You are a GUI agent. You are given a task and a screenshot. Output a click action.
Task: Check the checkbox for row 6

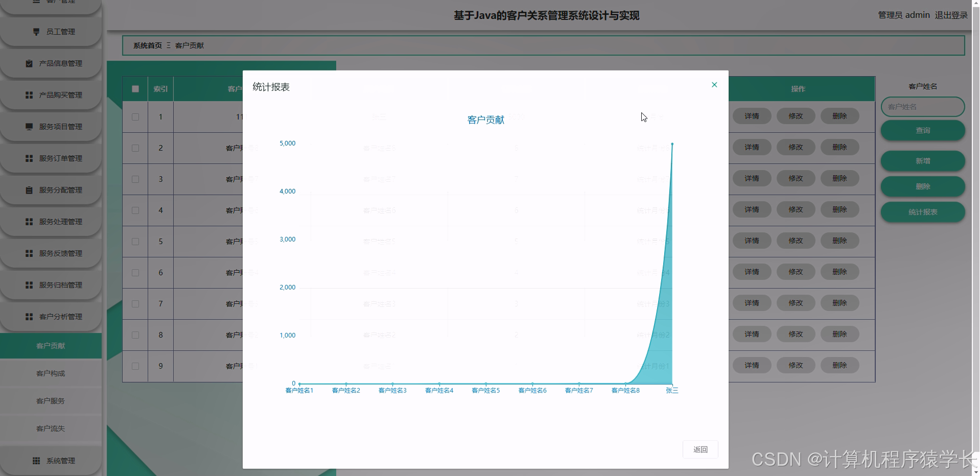135,273
